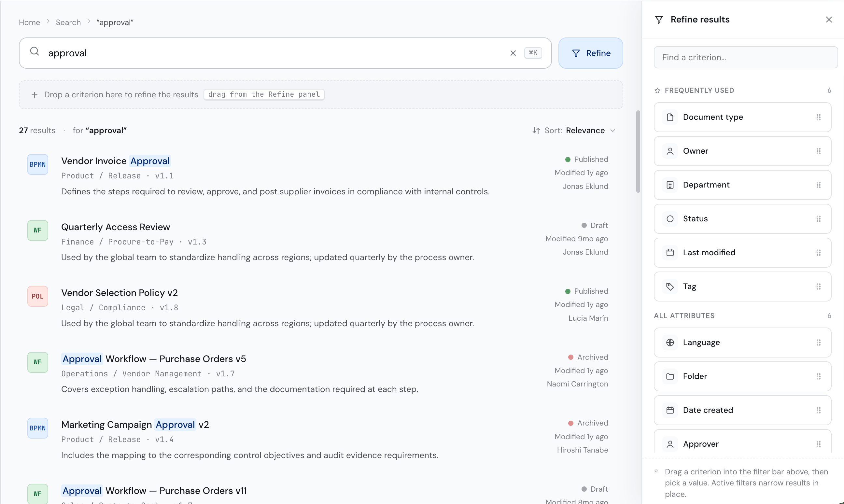Click the POL badge for Vendor Selection Policy
The height and width of the screenshot is (504, 844).
(38, 296)
